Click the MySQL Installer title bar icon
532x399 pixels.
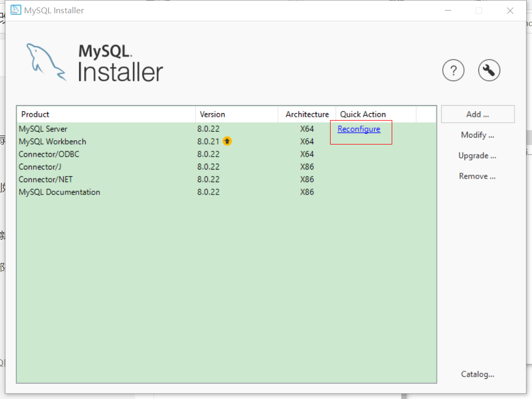click(15, 10)
